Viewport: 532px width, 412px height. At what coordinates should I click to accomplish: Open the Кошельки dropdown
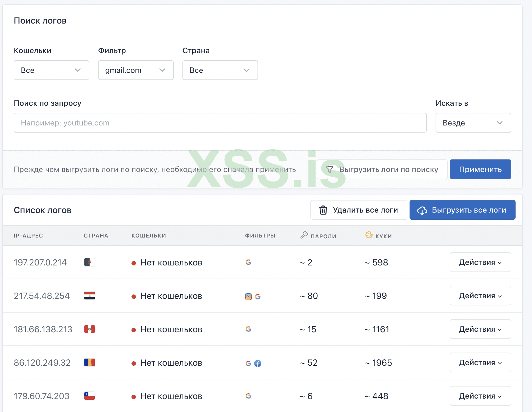(52, 70)
